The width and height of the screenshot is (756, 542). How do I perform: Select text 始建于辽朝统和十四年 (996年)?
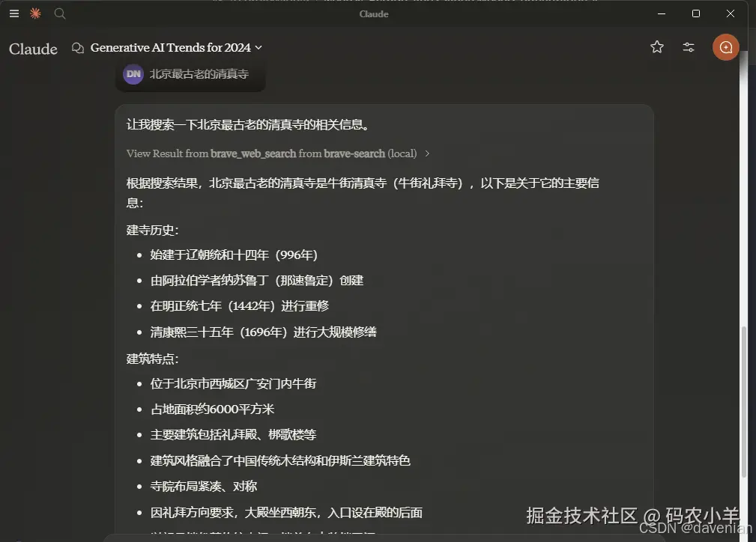click(x=234, y=255)
